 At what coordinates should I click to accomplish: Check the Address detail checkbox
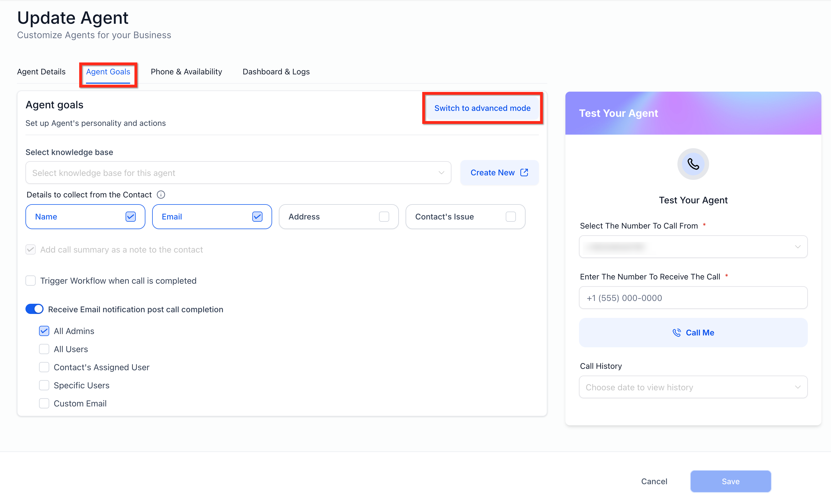384,216
